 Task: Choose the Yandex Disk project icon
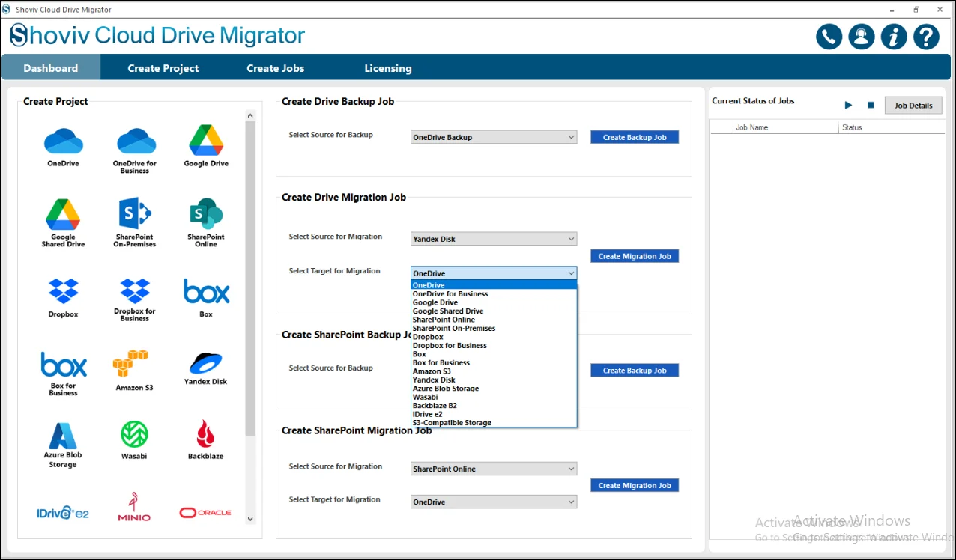coord(206,369)
